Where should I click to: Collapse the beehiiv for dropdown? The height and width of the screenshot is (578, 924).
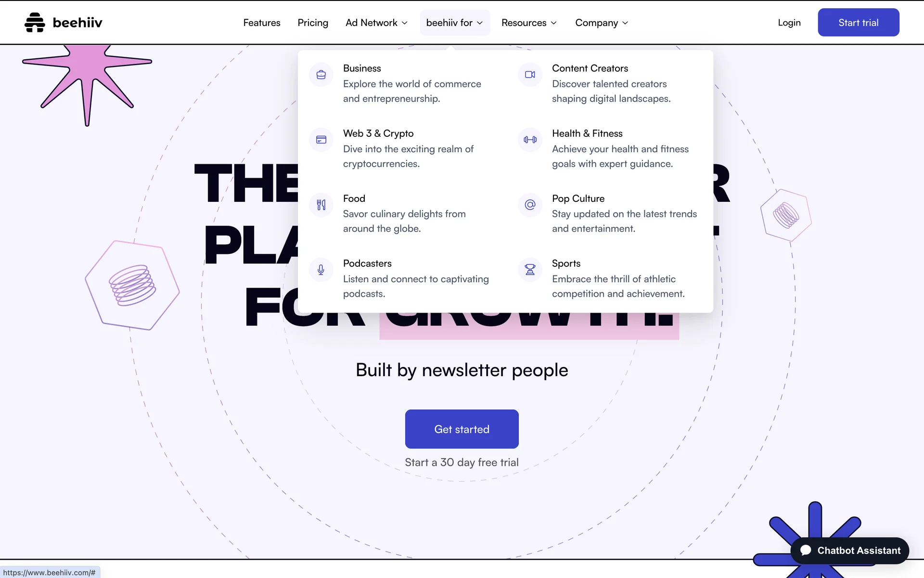click(x=454, y=23)
